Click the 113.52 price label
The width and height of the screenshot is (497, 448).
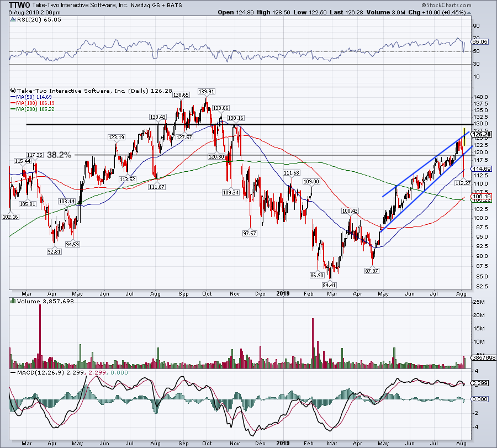tap(128, 179)
